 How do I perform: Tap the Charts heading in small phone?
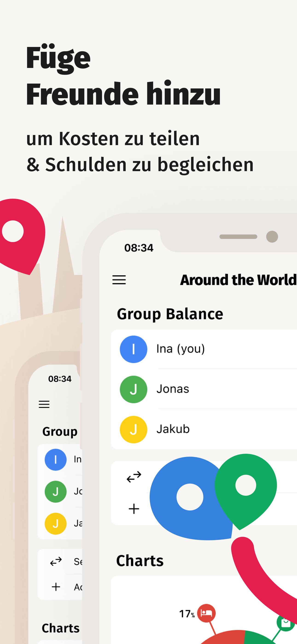(x=61, y=628)
